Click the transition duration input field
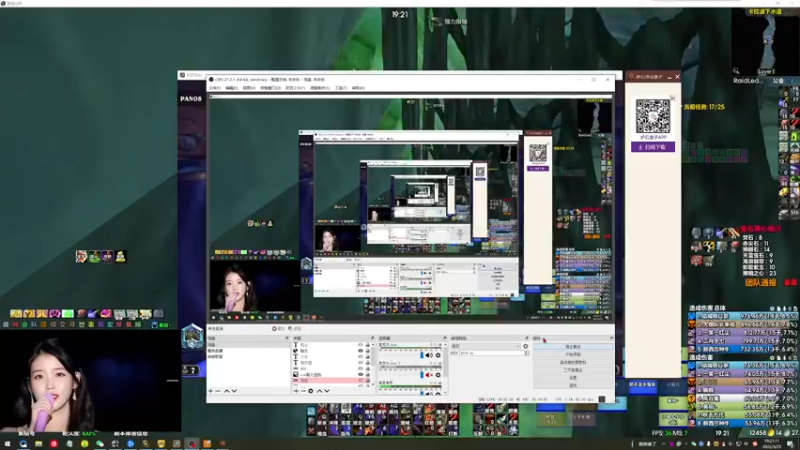800x450 pixels. point(492,353)
